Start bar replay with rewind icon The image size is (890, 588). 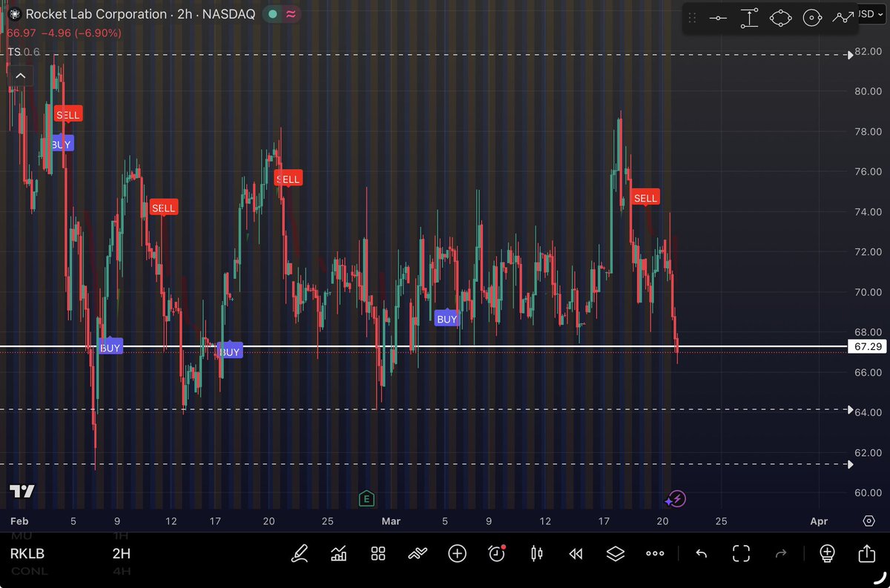coord(576,553)
